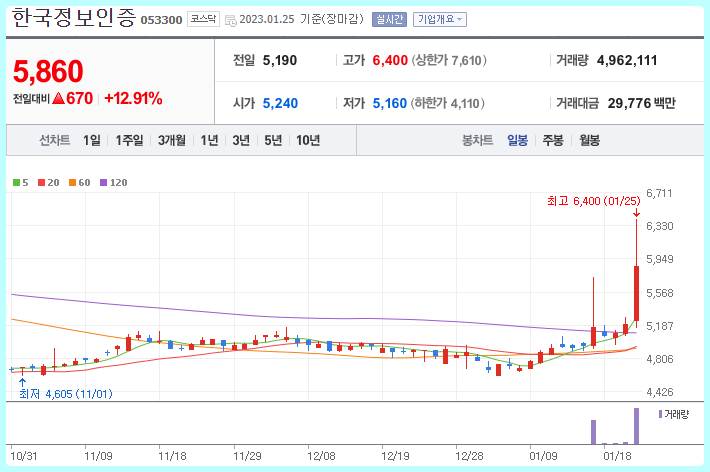710x472 pixels.
Task: Select the 1일 line chart tab
Action: [92, 140]
